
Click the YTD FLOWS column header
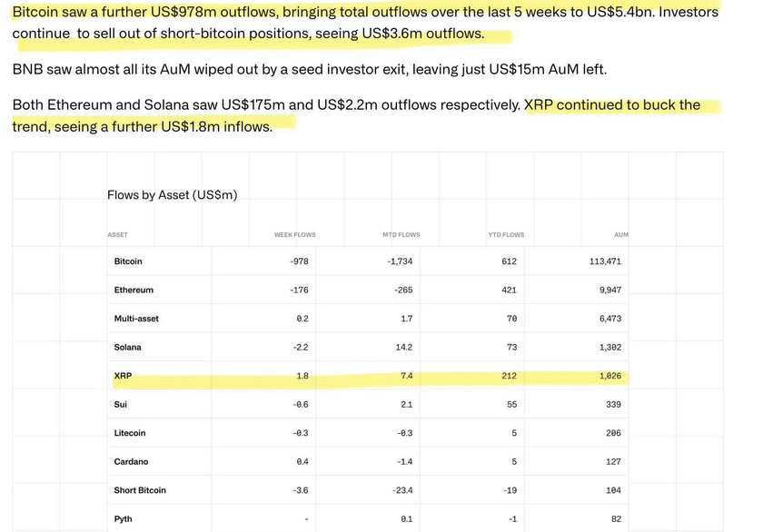point(506,235)
